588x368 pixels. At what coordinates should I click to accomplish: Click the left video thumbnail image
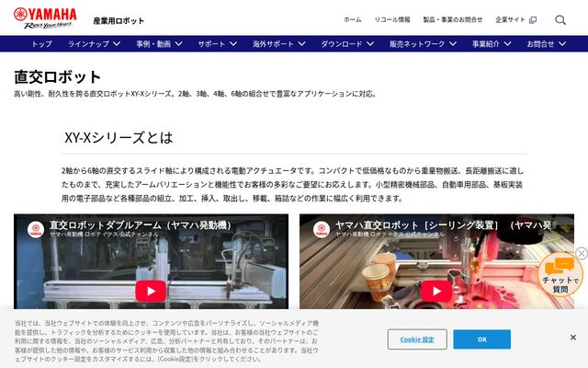click(151, 261)
